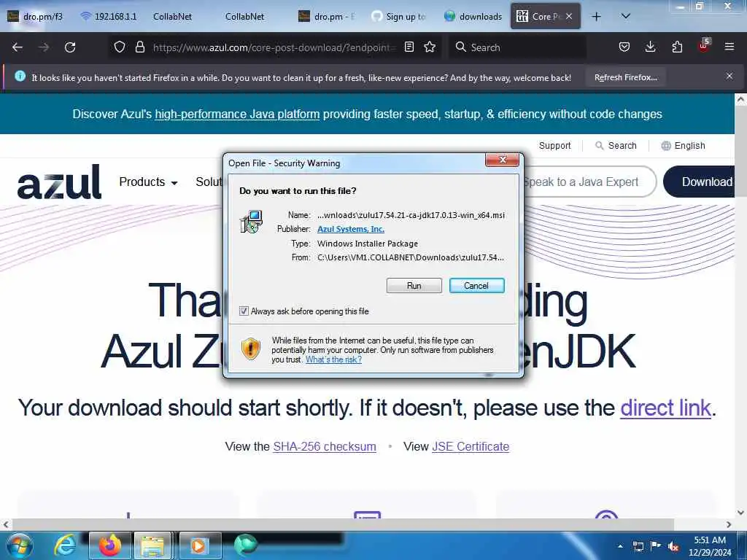Open the English language selector
This screenshot has height=560, width=747.
coord(683,146)
